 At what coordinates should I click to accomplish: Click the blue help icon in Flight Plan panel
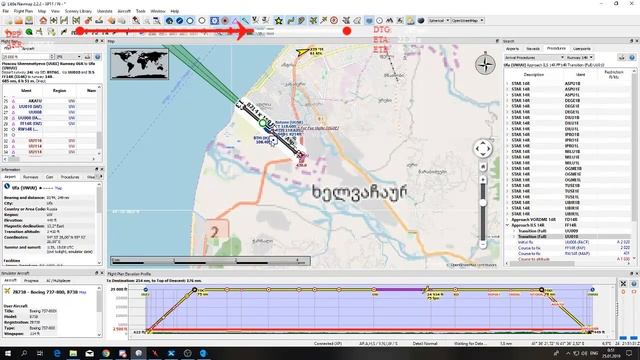click(98, 57)
